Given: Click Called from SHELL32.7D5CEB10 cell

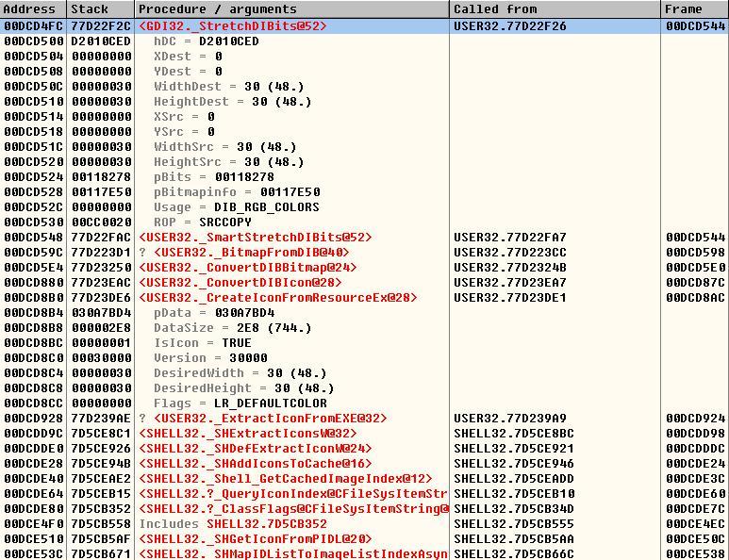Looking at the screenshot, I should (514, 494).
